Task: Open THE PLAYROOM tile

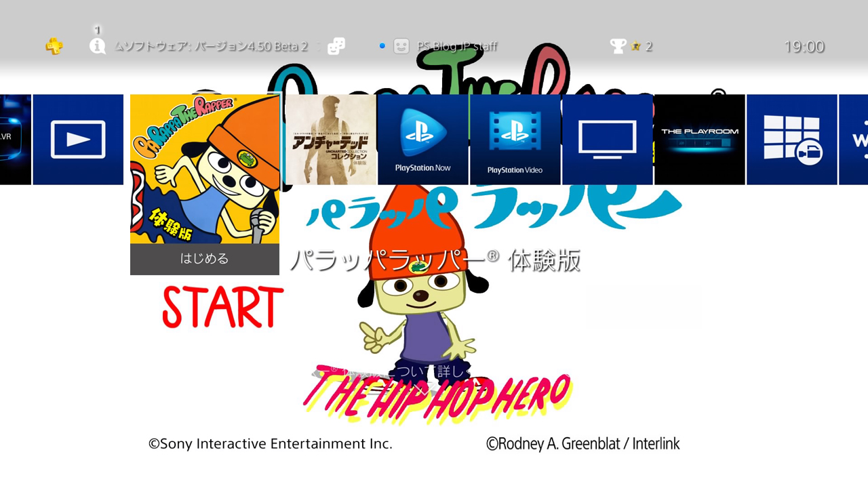Action: (x=700, y=139)
